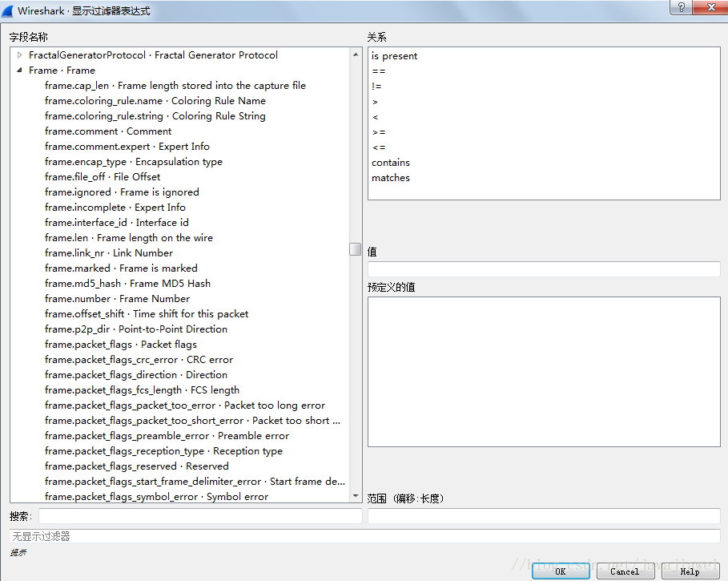The height and width of the screenshot is (581, 728).
Task: Select frame.packet_flags_preamble_error field
Action: [x=167, y=436]
